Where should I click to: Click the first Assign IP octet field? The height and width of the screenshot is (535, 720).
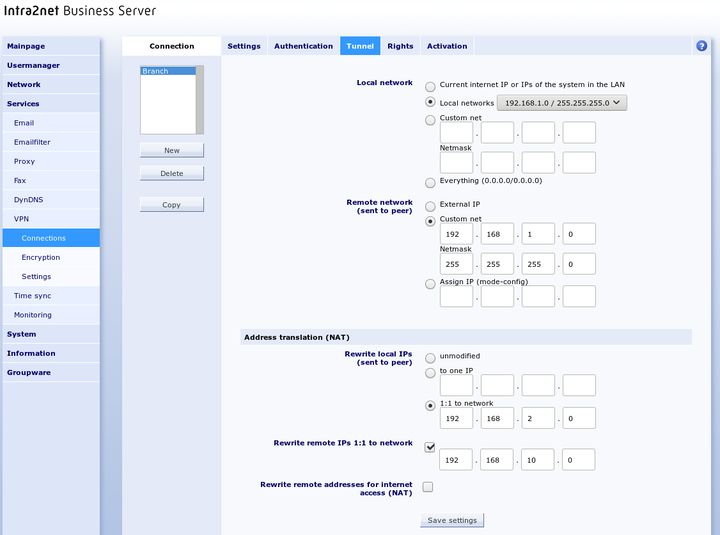point(456,296)
